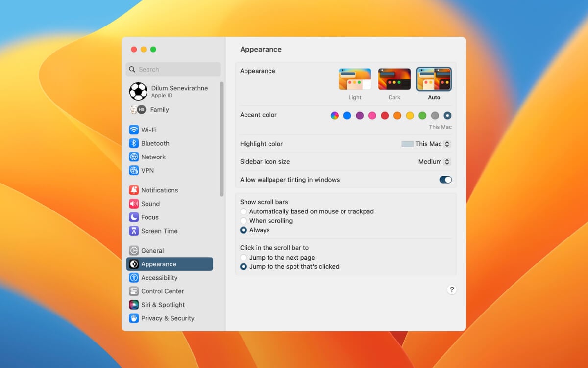The width and height of the screenshot is (588, 368).
Task: Go to Bluetooth settings label
Action: (155, 143)
